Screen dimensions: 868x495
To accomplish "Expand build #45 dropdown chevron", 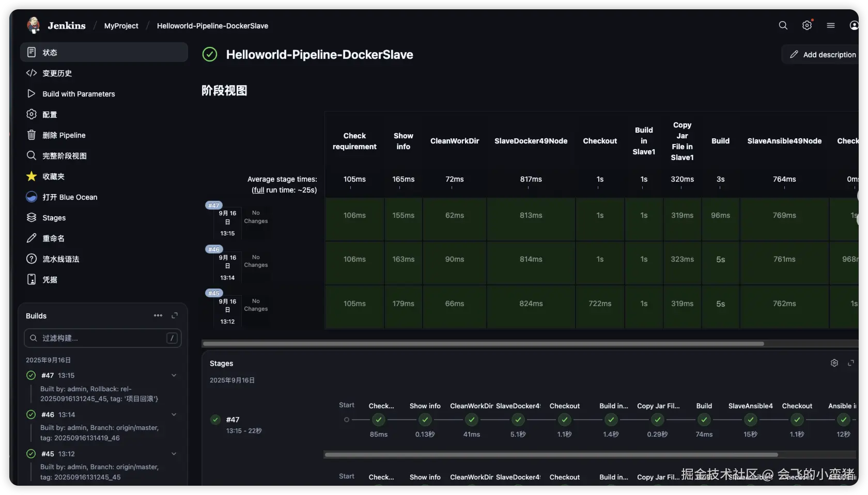I will tap(174, 454).
